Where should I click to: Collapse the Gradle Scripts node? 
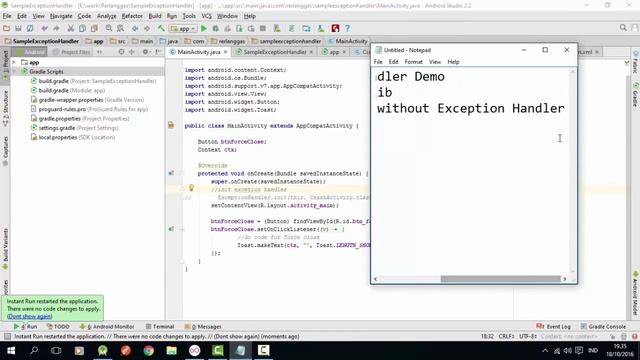coord(14,71)
